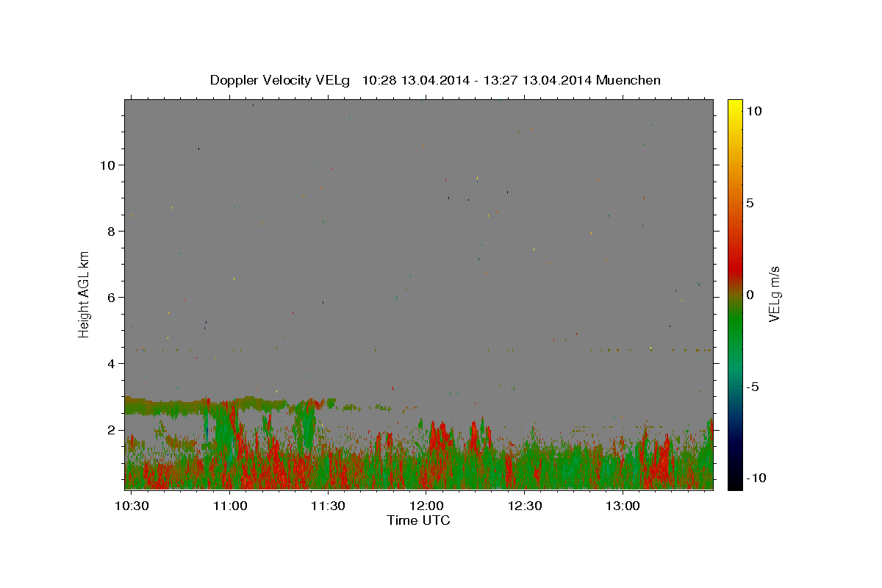
Task: Click the height tick label '6'
Action: [111, 298]
